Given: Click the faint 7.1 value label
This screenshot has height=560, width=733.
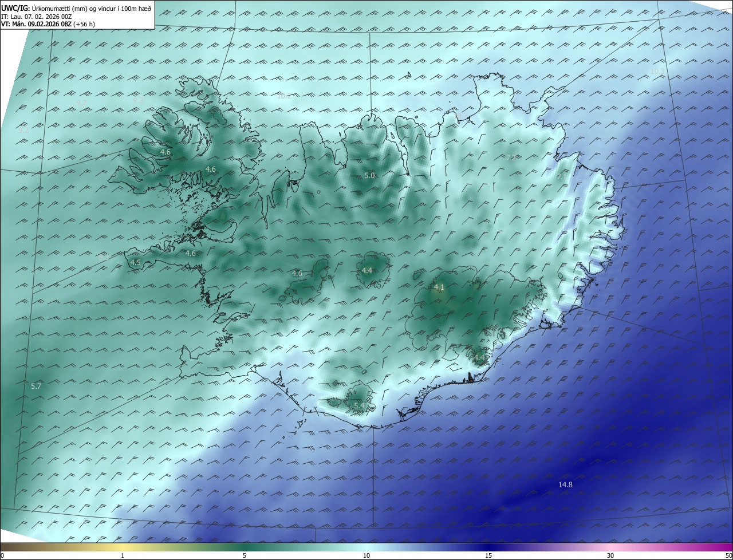Looking at the screenshot, I should click(x=561, y=178).
